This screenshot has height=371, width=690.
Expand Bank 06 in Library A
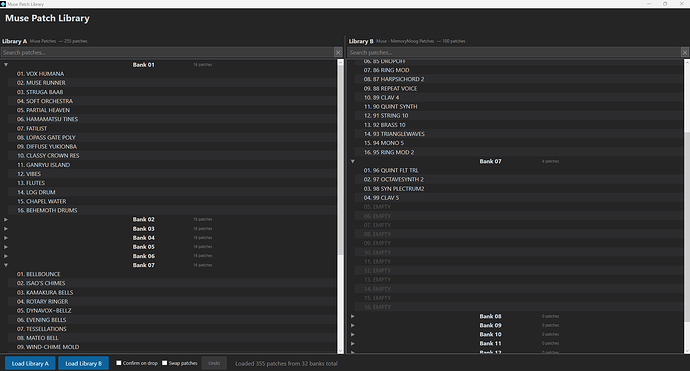(6, 256)
